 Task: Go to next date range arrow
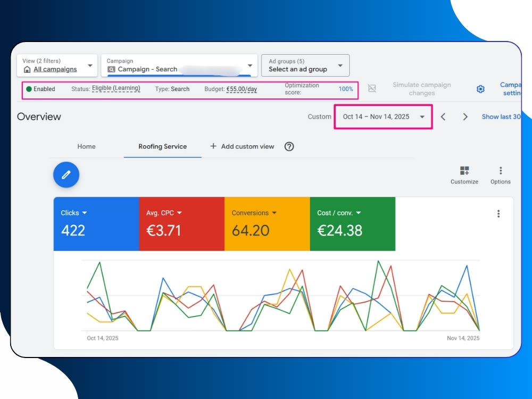tap(465, 117)
